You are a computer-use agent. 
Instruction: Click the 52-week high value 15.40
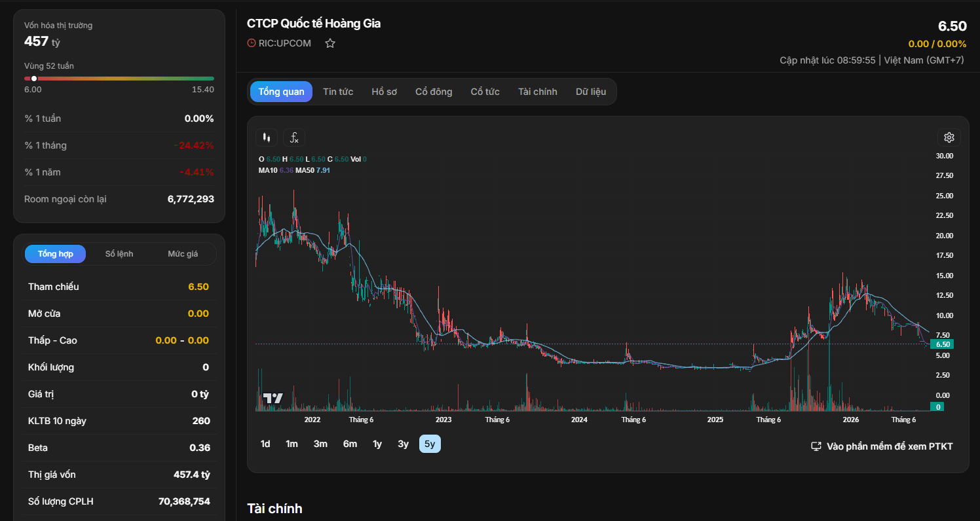(x=203, y=90)
